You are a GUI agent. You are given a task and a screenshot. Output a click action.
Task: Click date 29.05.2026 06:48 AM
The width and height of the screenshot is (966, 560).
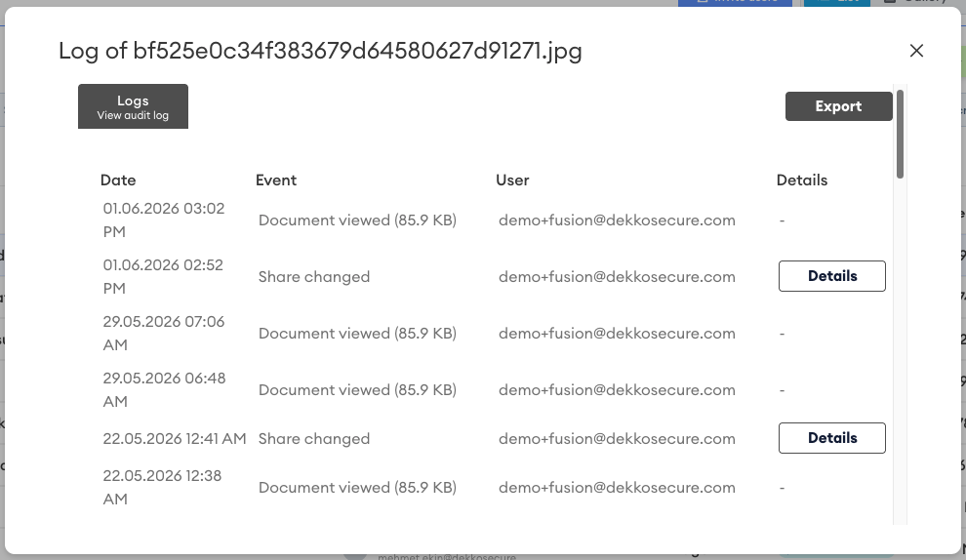click(x=165, y=390)
